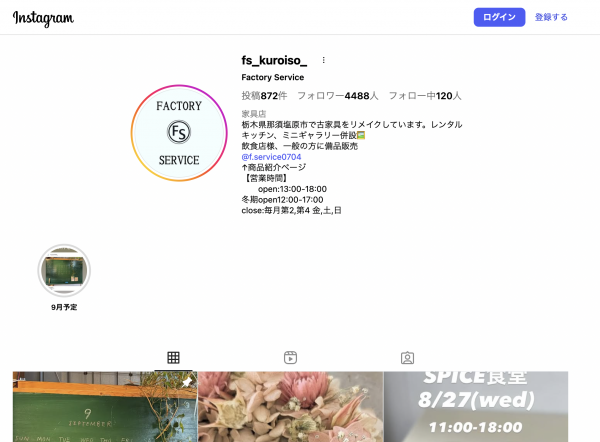Screen dimensions: 600x442
Task: Open the SPICE食堂 8/27 post
Action: point(476,410)
